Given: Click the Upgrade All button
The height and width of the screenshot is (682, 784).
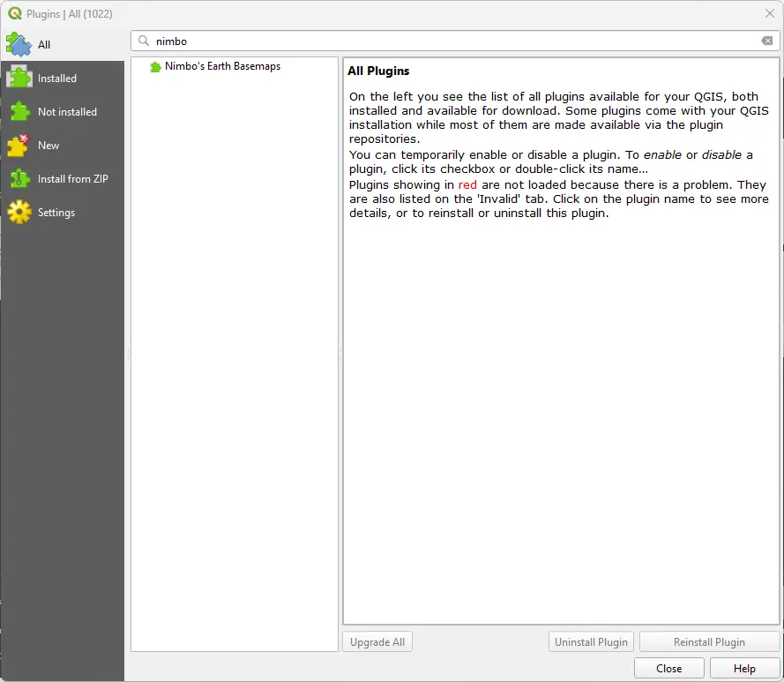Looking at the screenshot, I should pyautogui.click(x=377, y=642).
